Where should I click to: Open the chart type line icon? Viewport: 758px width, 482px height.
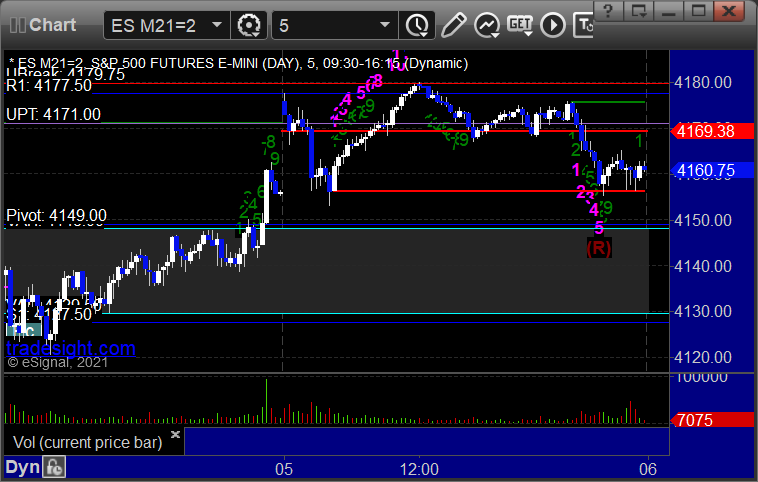pyautogui.click(x=487, y=25)
